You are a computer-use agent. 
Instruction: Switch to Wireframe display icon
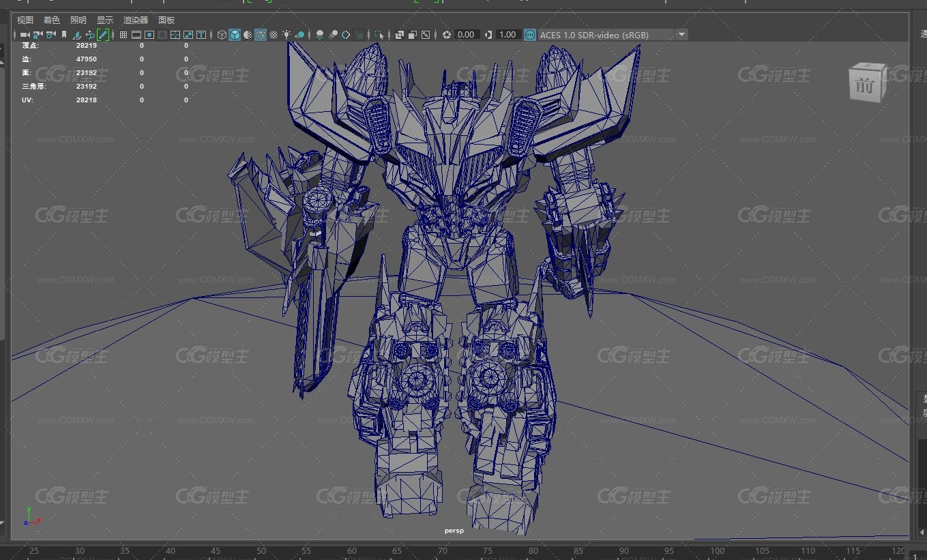coord(222,35)
